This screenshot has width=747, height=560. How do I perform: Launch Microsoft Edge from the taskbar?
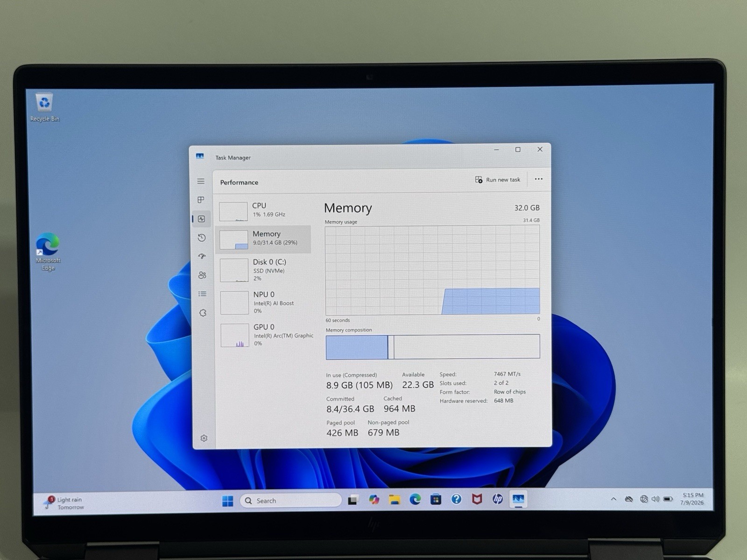(415, 500)
